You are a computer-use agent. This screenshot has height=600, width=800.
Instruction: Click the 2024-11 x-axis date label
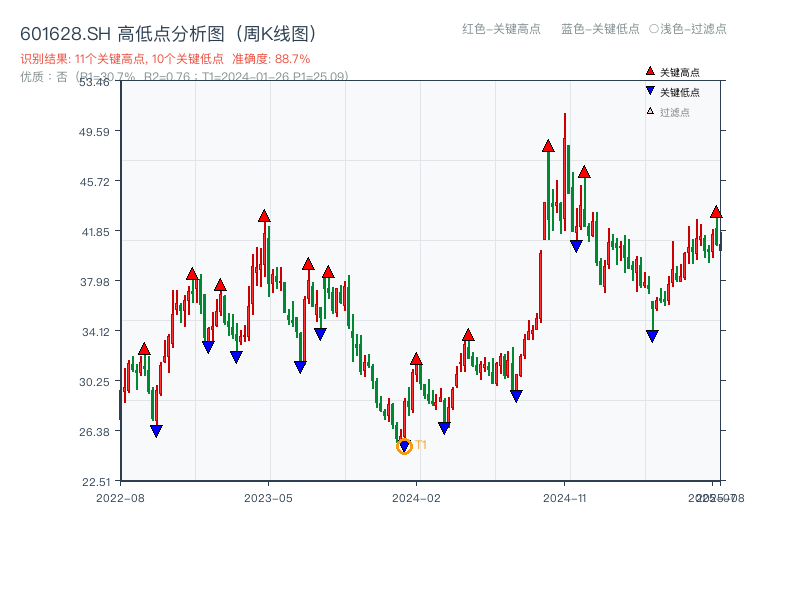[564, 498]
